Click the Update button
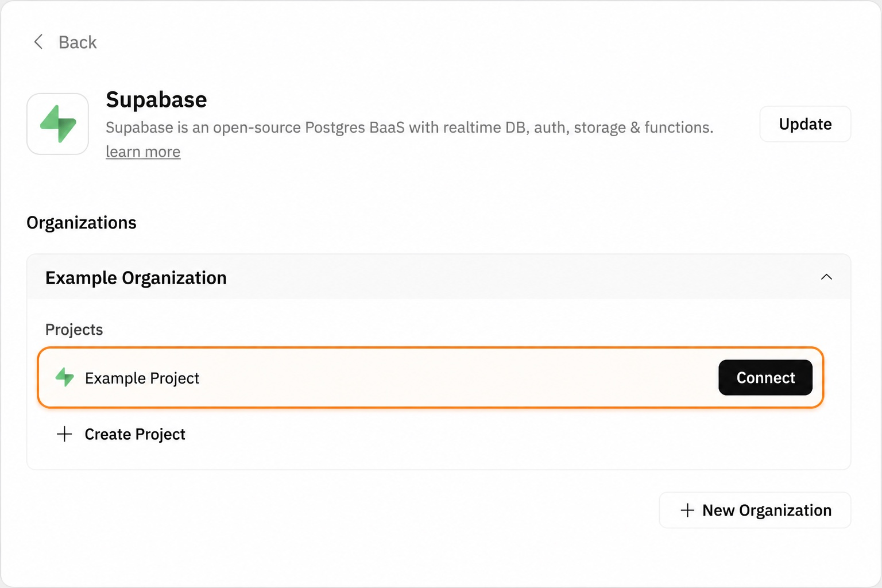 pyautogui.click(x=805, y=124)
